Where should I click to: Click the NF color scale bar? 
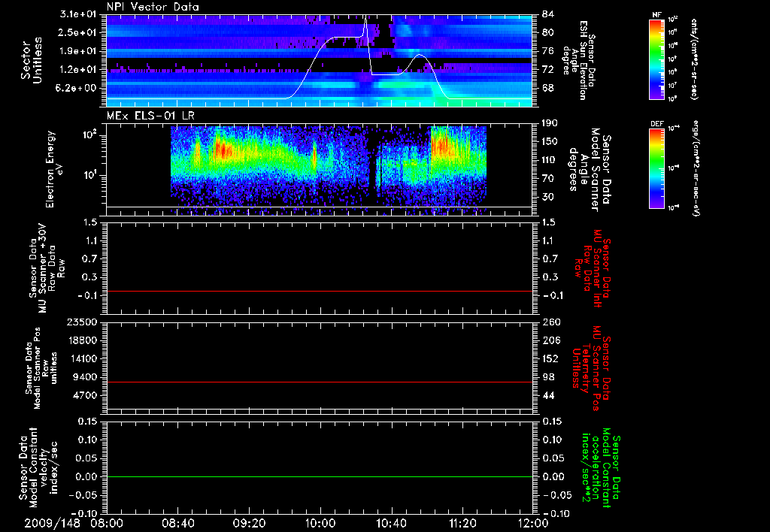657,59
